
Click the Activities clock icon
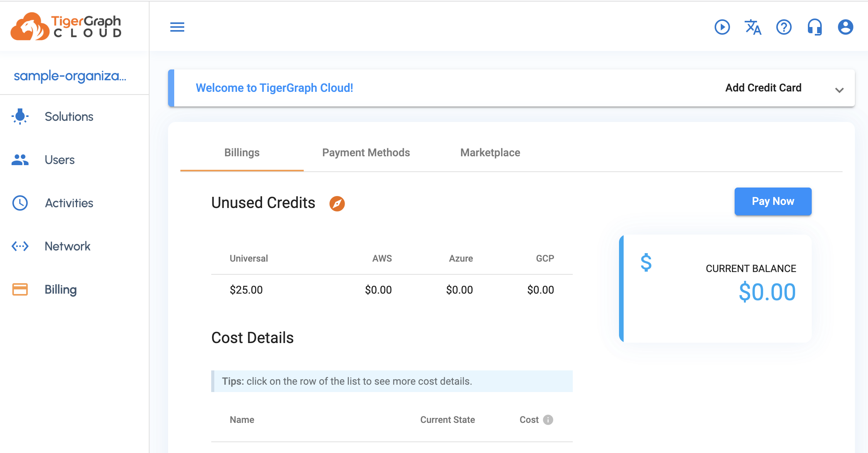point(20,203)
